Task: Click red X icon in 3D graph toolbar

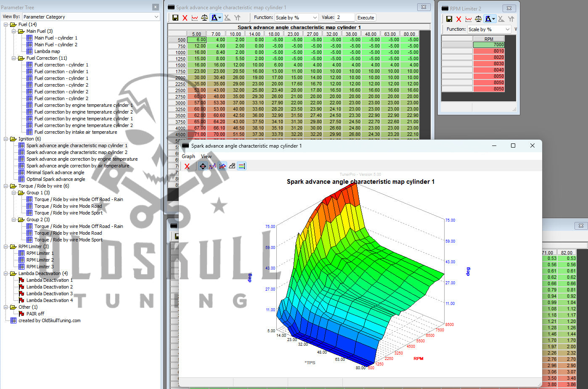Action: tap(187, 166)
